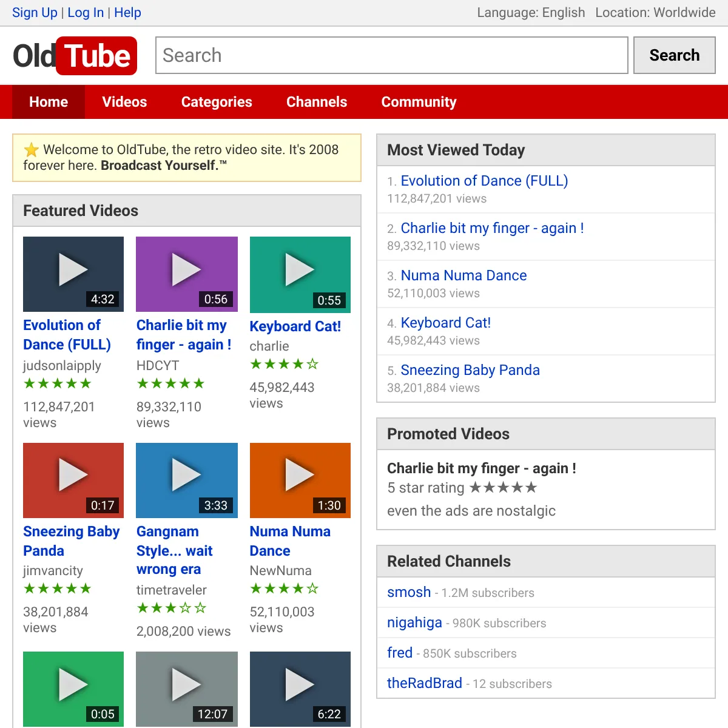The height and width of the screenshot is (728, 728).
Task: Go to the Community tab
Action: click(419, 102)
